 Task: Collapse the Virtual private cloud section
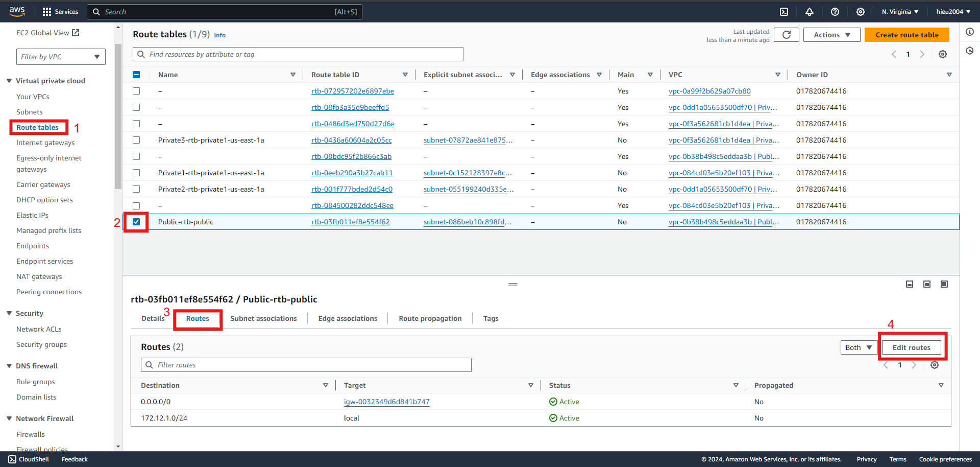[9, 81]
